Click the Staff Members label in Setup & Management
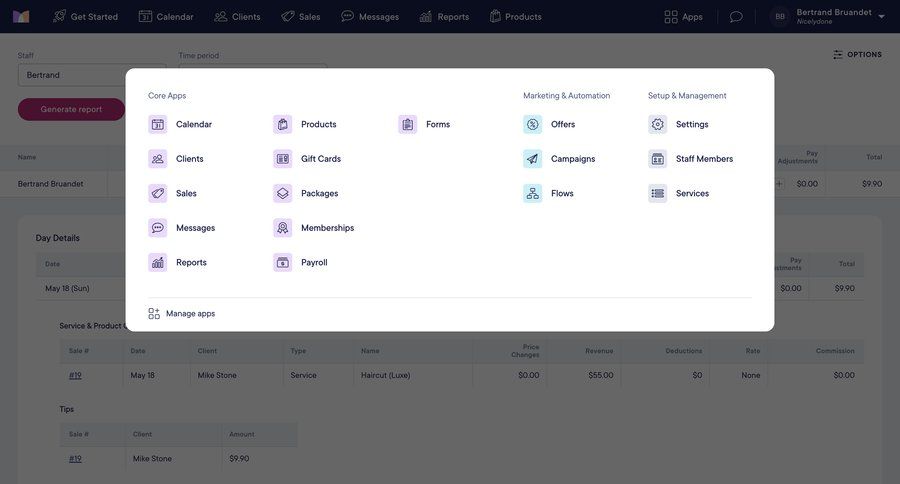Screen dimensions: 900x484 point(704,158)
